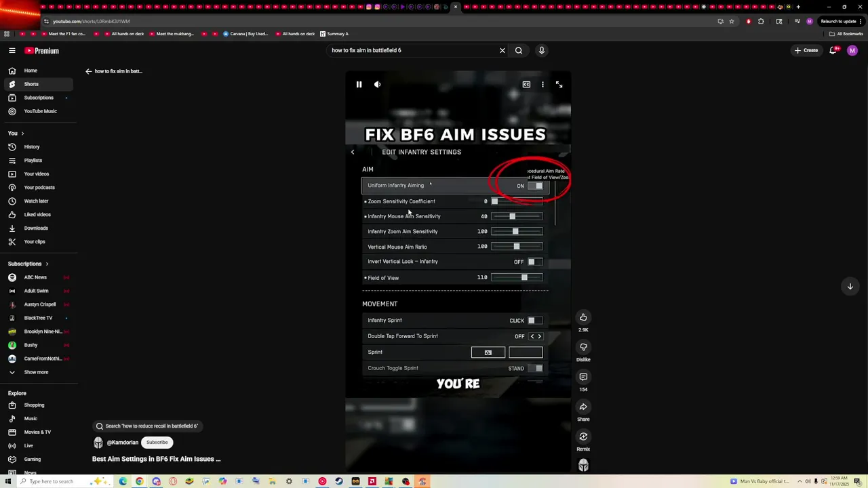Open Liked videos in the sidebar
The image size is (868, 488).
(x=37, y=215)
